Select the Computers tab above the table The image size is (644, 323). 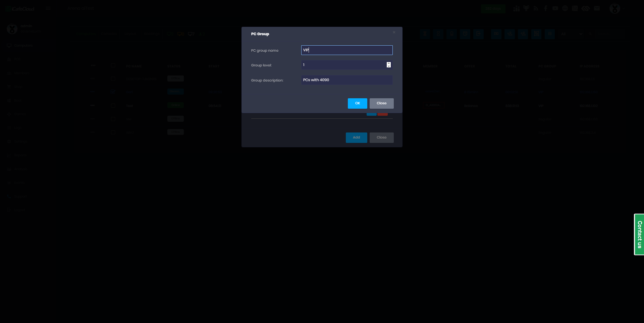point(86,34)
